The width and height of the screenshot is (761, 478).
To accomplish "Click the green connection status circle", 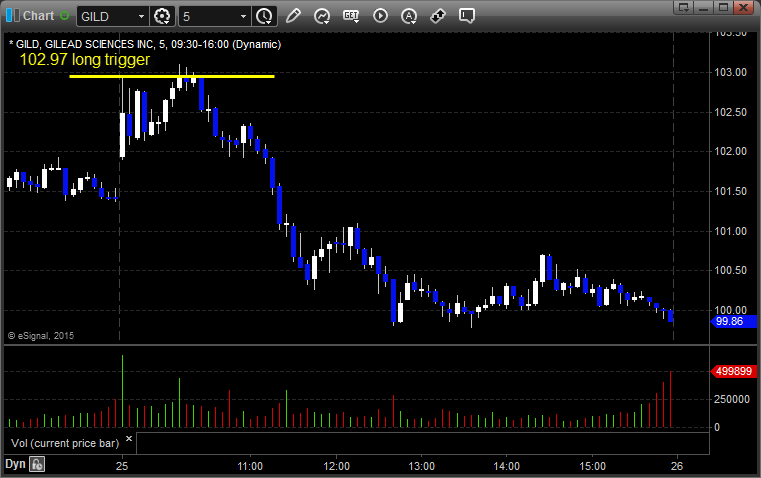I will (x=64, y=16).
